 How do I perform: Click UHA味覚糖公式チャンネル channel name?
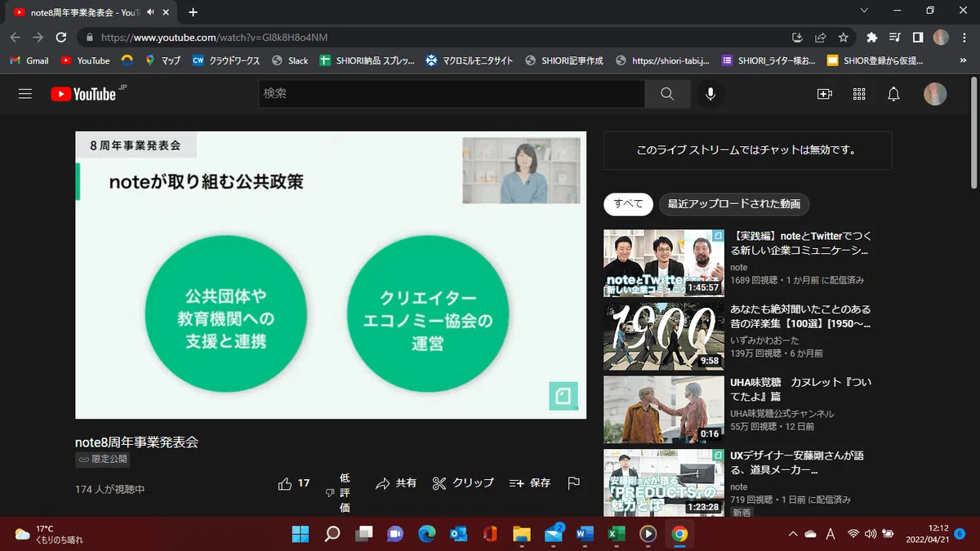click(782, 414)
